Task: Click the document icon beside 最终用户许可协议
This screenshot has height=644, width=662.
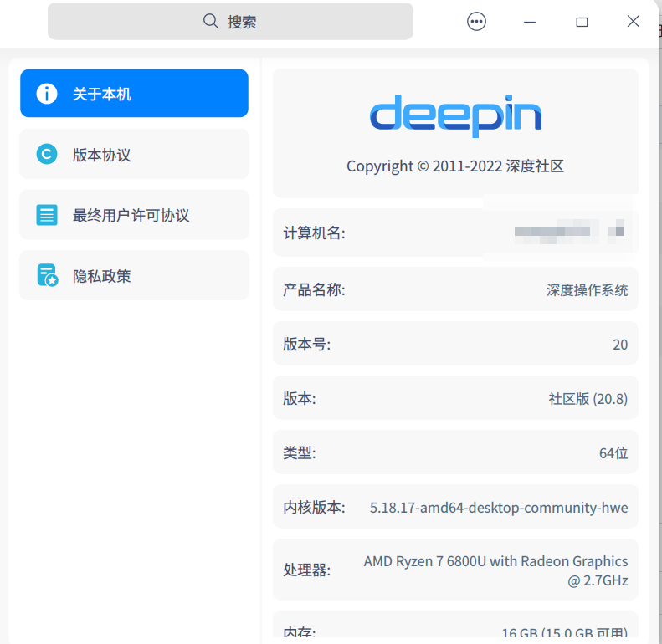Action: [47, 215]
